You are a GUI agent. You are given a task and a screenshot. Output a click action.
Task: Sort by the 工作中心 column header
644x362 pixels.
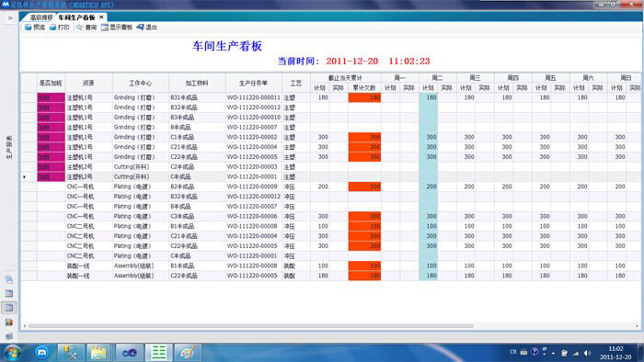[x=141, y=83]
